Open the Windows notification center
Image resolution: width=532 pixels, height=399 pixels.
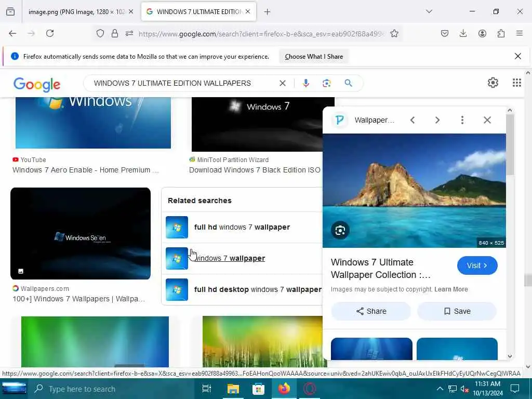515,389
